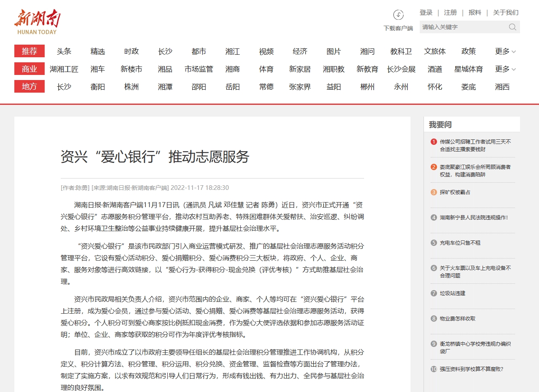Open the 时政 menu item
Screen dimensions: 539x392
point(131,51)
